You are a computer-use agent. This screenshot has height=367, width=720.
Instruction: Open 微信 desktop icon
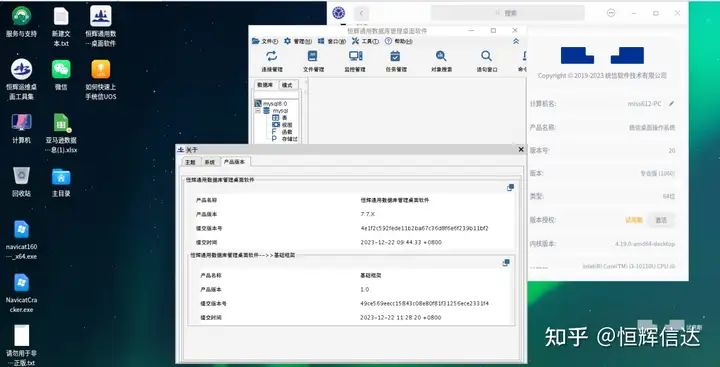(61, 75)
